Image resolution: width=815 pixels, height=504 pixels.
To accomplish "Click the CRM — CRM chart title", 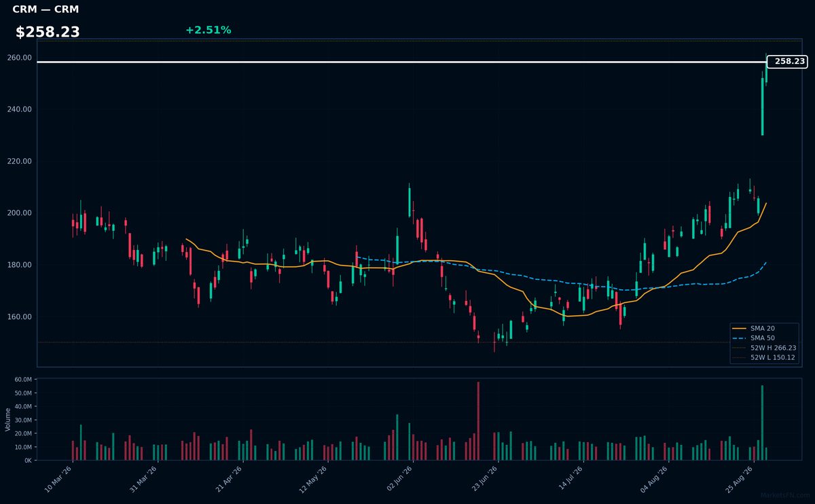I will coord(46,10).
